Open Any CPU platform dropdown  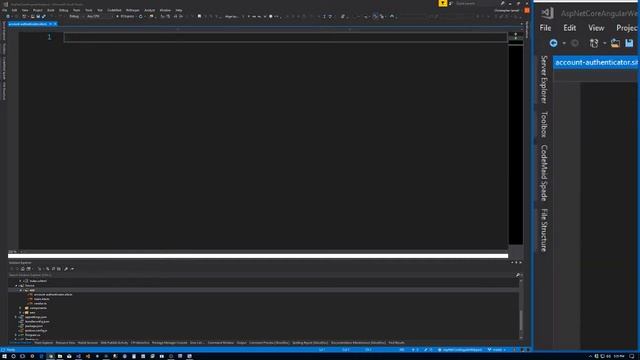(98, 16)
